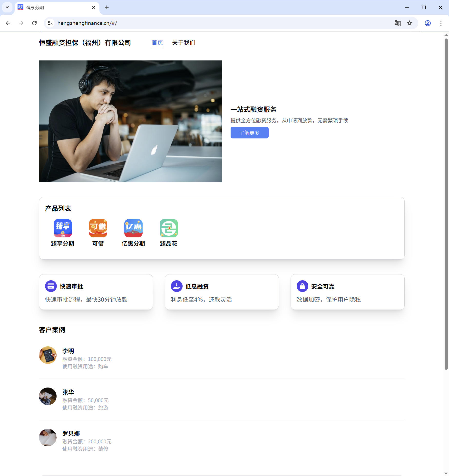Viewport: 449px width, 476px height.
Task: Click the 安全可靠 lock icon
Action: point(303,286)
